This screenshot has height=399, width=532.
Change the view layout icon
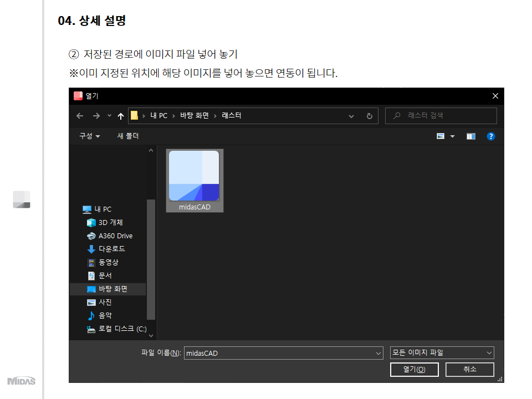click(441, 136)
